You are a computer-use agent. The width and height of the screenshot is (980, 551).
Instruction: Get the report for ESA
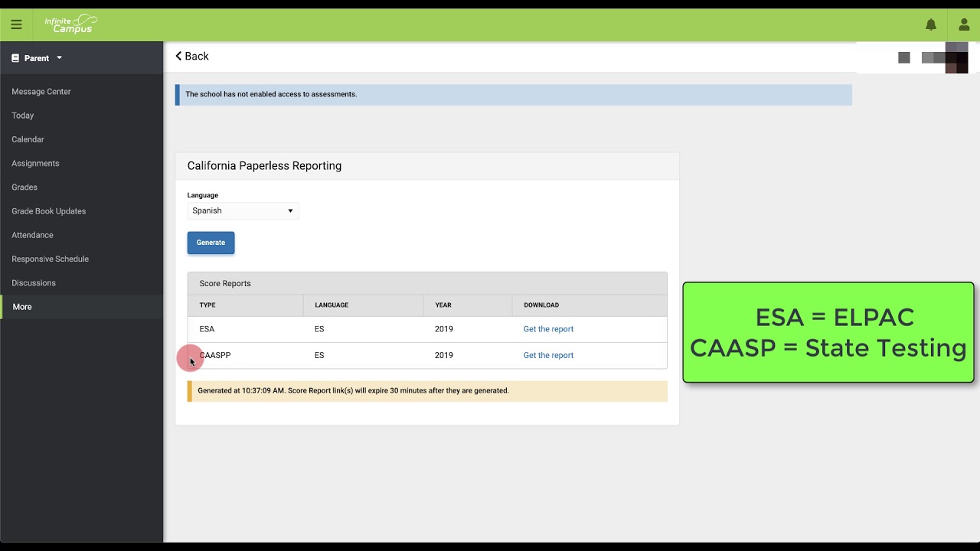coord(548,329)
